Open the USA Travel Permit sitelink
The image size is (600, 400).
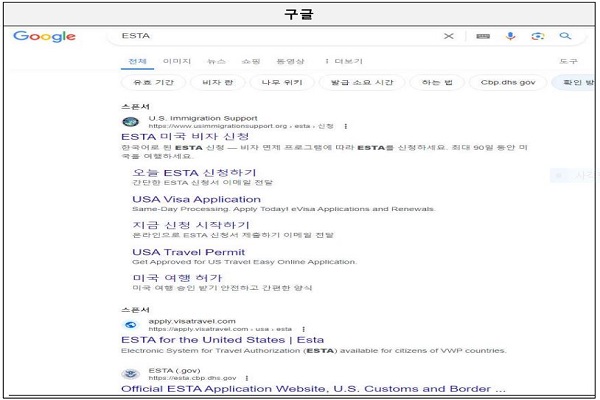click(188, 252)
